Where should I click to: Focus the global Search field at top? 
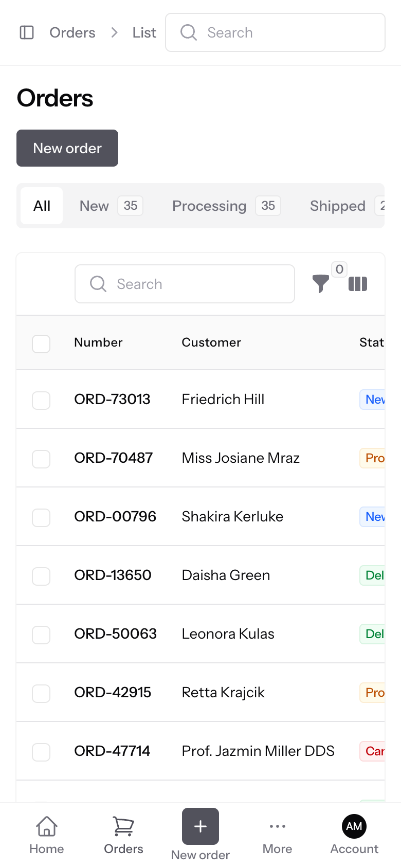click(275, 32)
